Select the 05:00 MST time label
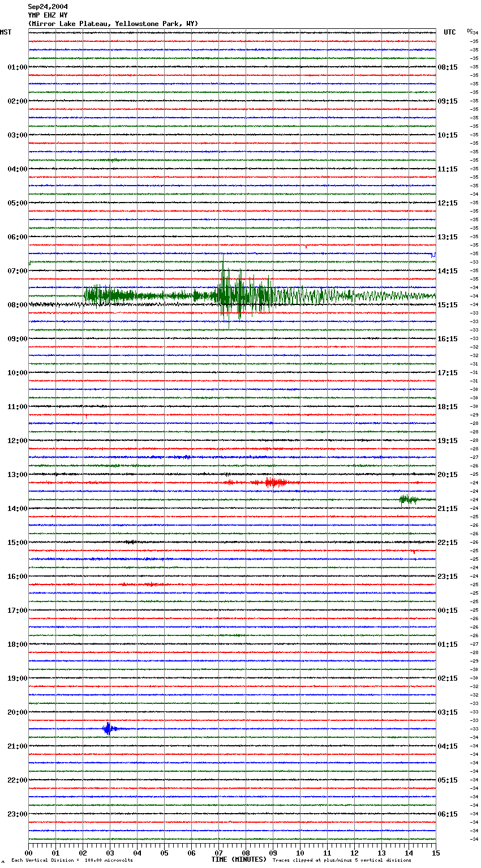Screen dimensions: 481x868 point(17,203)
